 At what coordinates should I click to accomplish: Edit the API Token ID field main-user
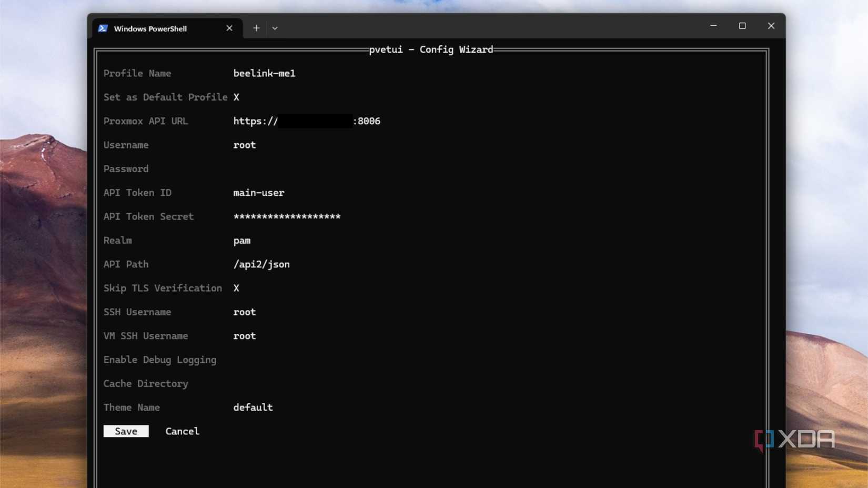coord(259,193)
